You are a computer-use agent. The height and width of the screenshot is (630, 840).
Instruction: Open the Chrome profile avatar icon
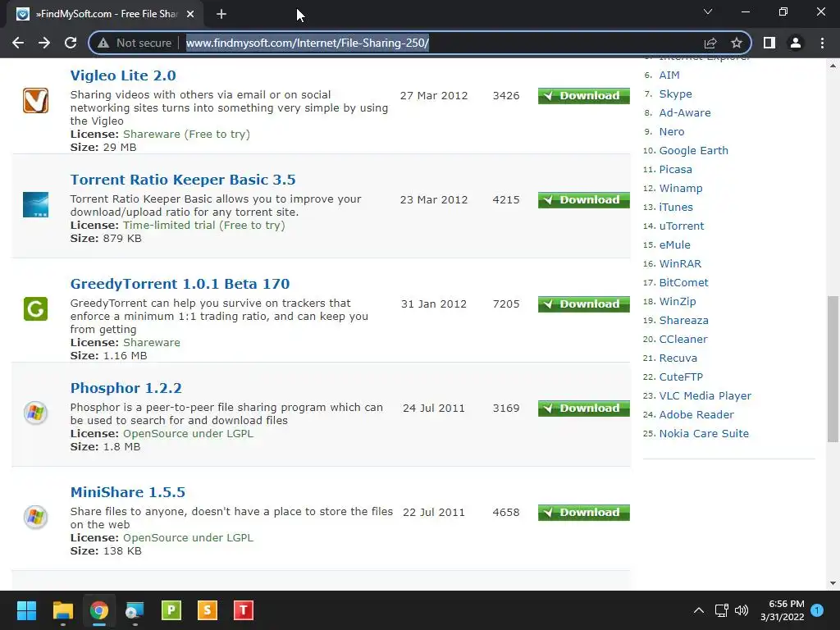pos(796,43)
